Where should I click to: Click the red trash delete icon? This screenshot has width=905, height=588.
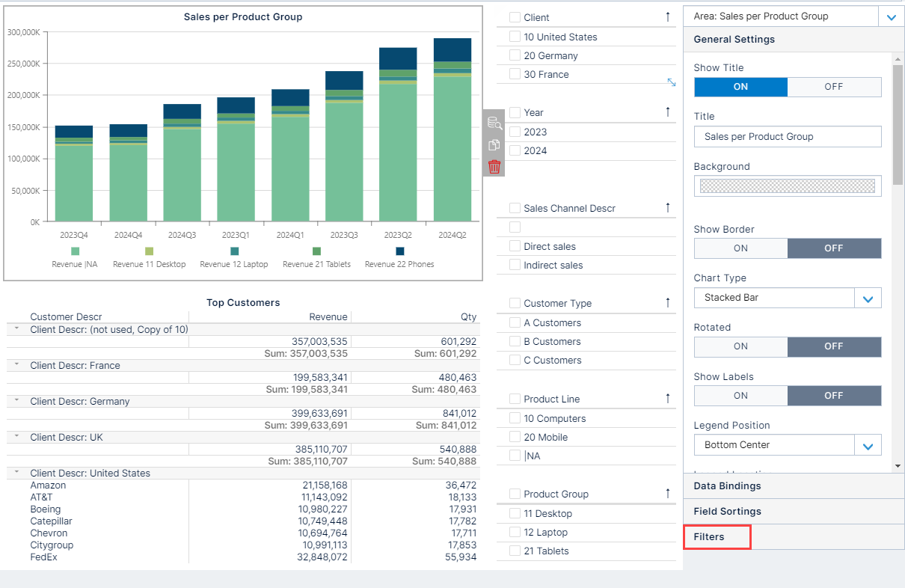494,166
